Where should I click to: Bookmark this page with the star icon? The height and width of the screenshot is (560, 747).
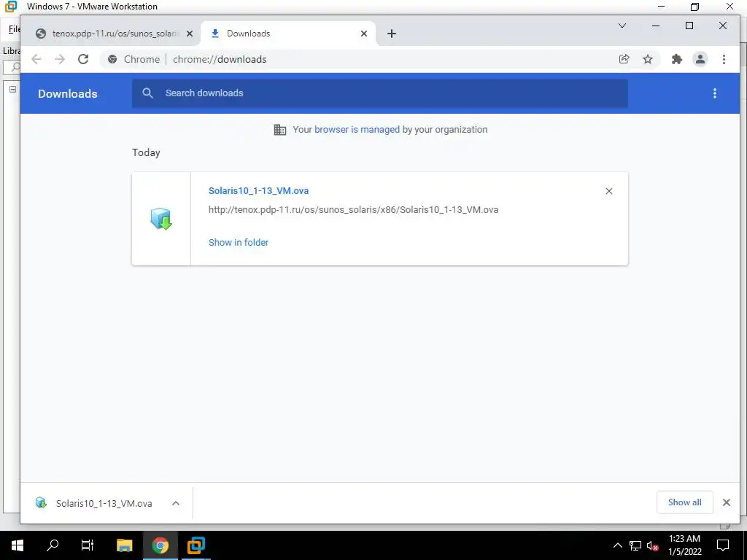(x=648, y=59)
